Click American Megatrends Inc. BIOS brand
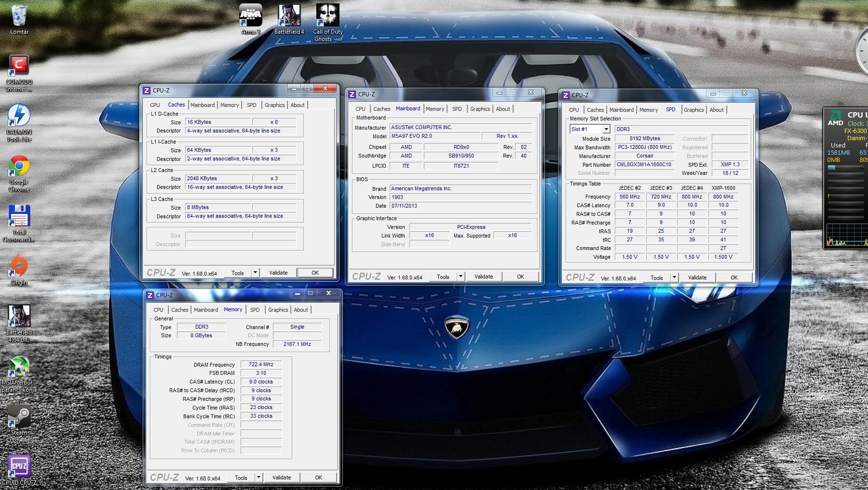Screen dimensions: 868x490 coord(461,188)
